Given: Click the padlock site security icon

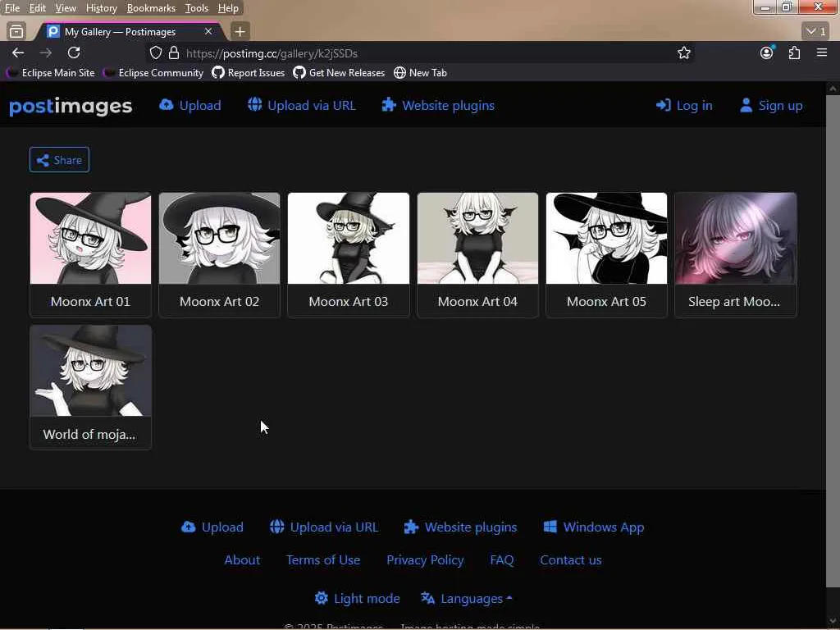Looking at the screenshot, I should tap(174, 53).
